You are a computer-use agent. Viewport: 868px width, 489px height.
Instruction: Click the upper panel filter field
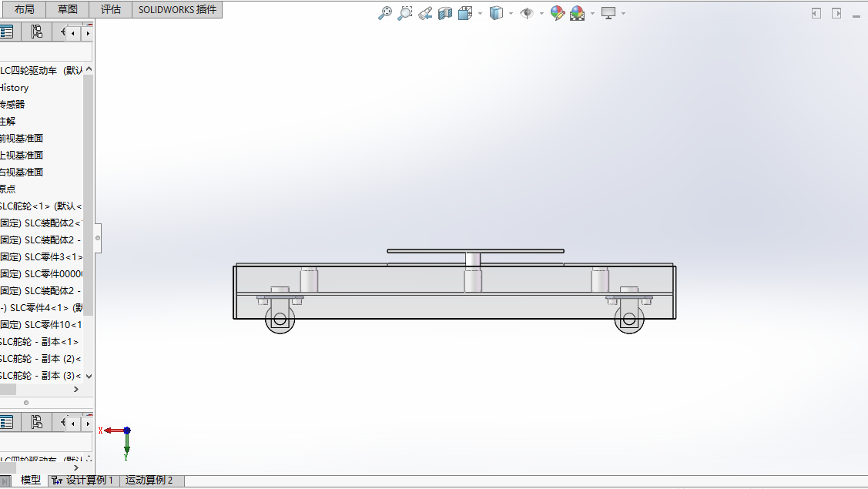(x=46, y=52)
